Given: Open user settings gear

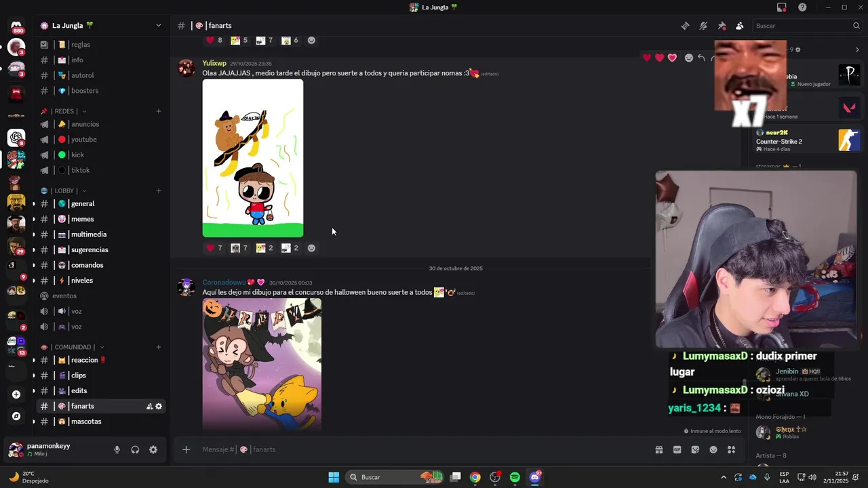Looking at the screenshot, I should [x=153, y=449].
